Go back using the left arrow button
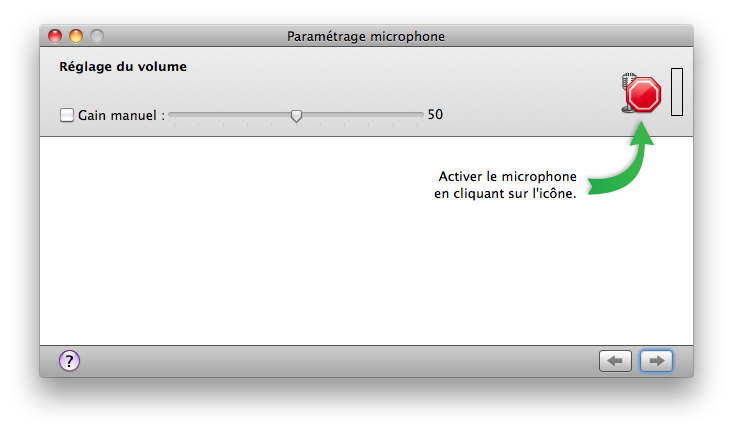733x432 pixels. [615, 360]
